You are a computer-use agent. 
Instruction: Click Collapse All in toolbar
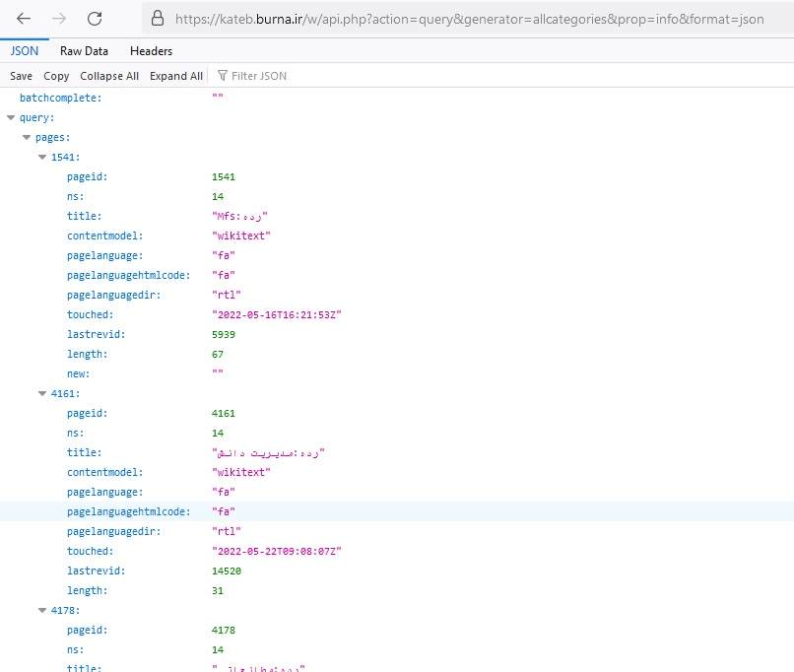[x=109, y=76]
